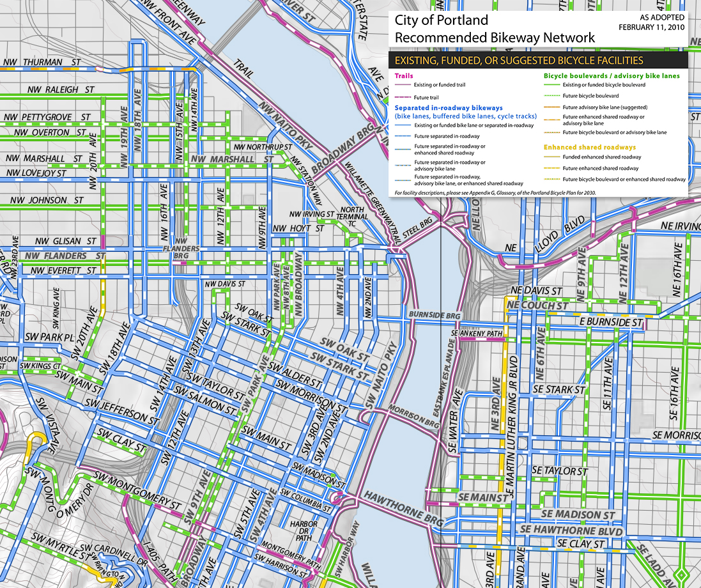Click the 'NW THURMAN ST' street label
This screenshot has height=588, width=701.
point(42,62)
